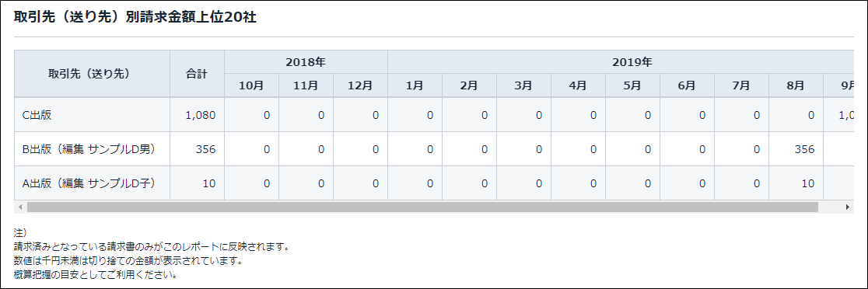Click the 5月 column header

[x=632, y=85]
